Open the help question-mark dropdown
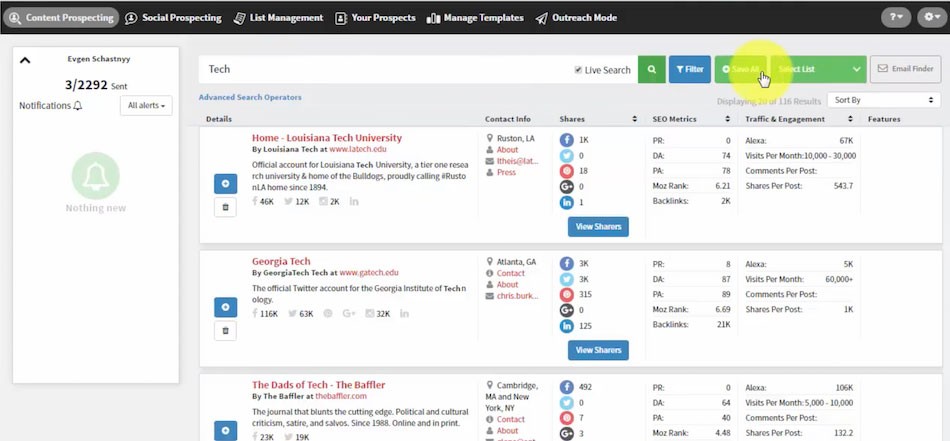Viewport: 950px width, 441px height. pyautogui.click(x=896, y=18)
